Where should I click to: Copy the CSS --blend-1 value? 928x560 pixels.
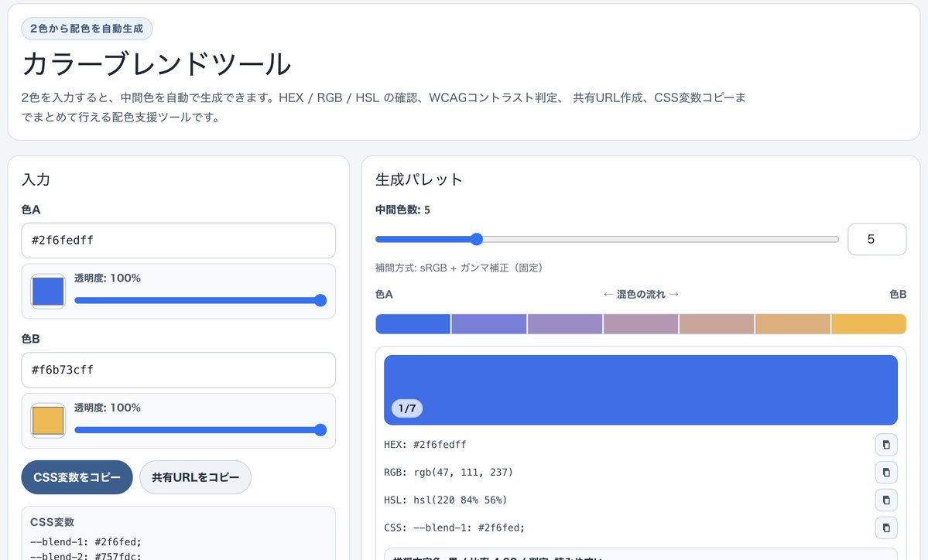tap(886, 528)
